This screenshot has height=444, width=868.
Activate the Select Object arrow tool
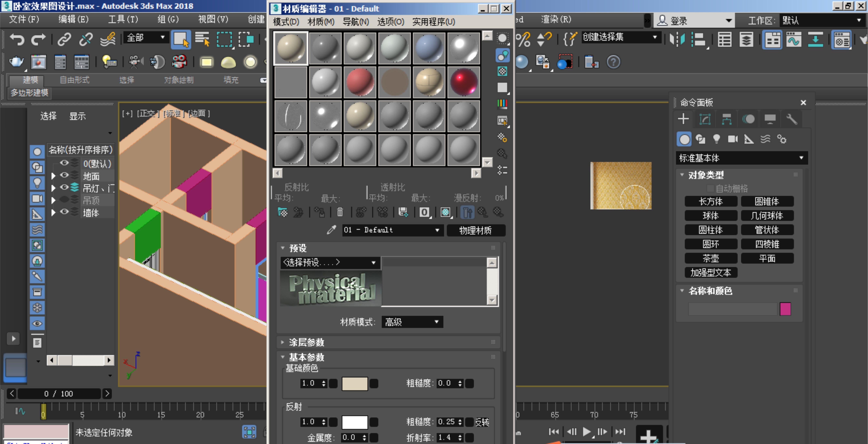[181, 39]
